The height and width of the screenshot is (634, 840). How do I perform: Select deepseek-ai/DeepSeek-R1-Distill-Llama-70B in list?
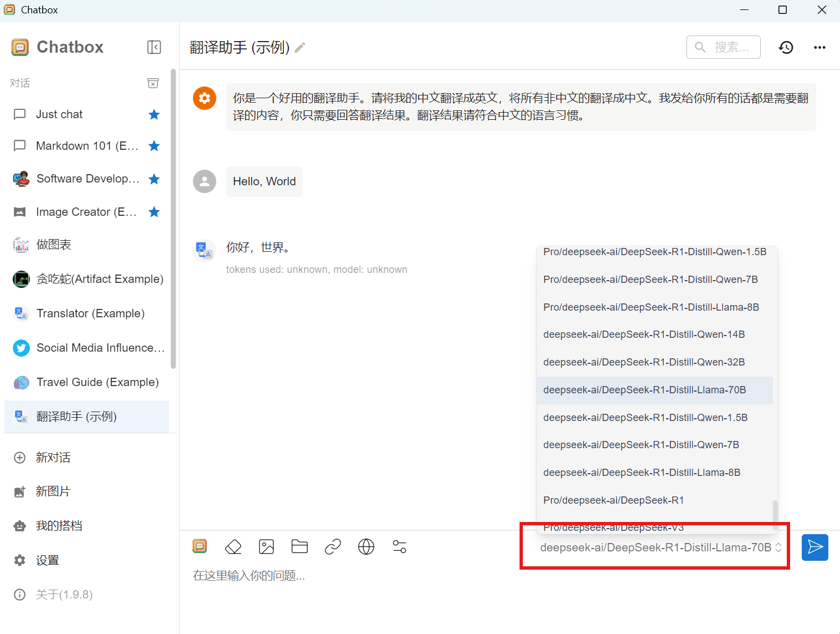click(655, 390)
